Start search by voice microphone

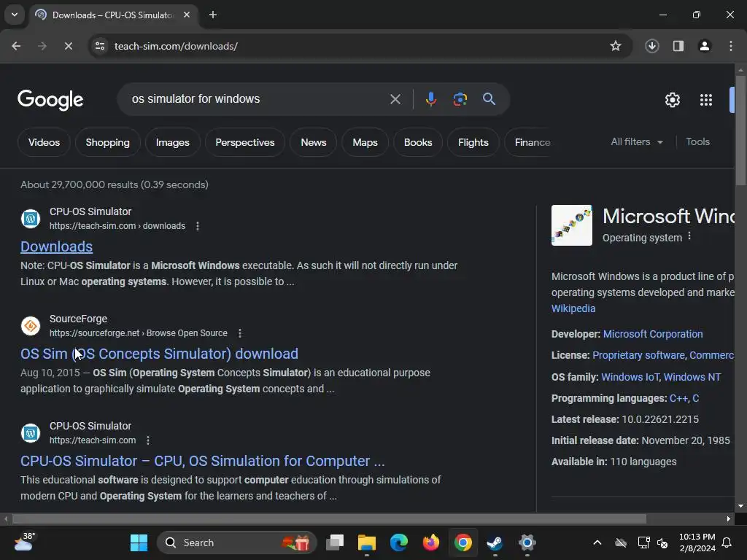pyautogui.click(x=430, y=99)
